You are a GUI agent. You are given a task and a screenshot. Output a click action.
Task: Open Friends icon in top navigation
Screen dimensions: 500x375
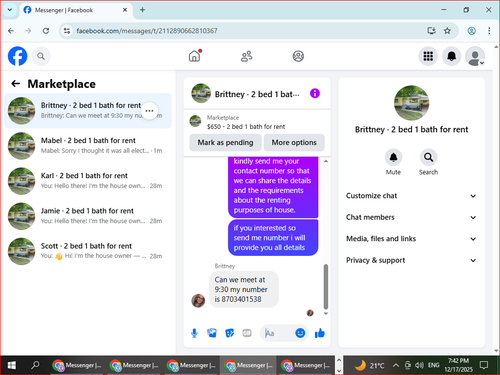246,56
